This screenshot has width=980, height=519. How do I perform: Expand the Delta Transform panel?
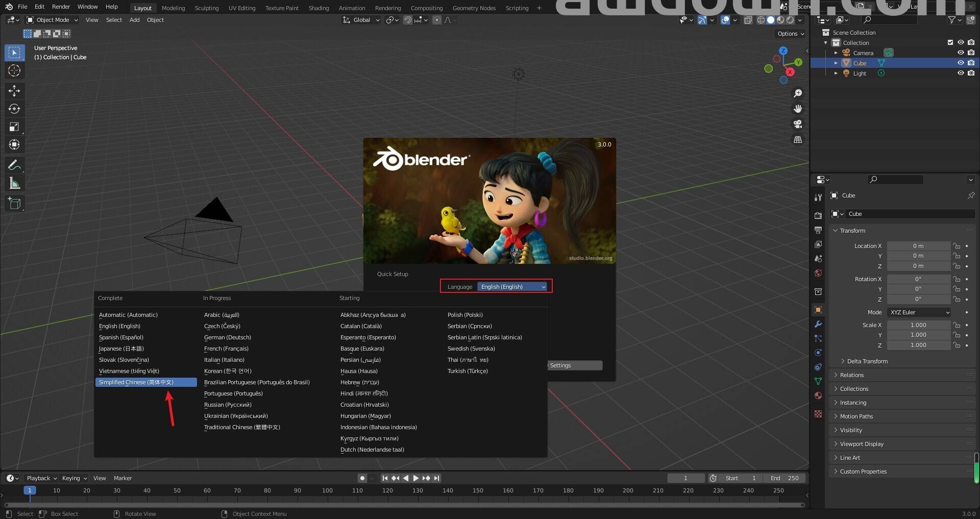click(x=867, y=361)
